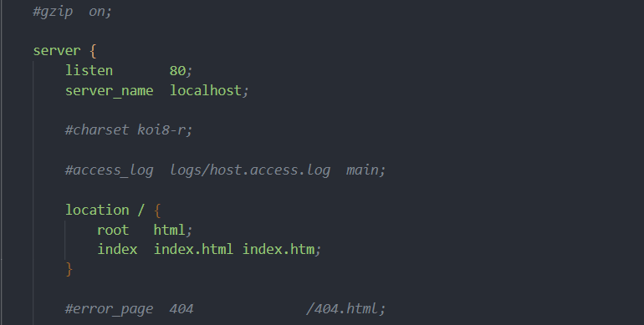Screen dimensions: 644x325
Task: Click the '#access_log' commented directive
Action: tap(110, 170)
